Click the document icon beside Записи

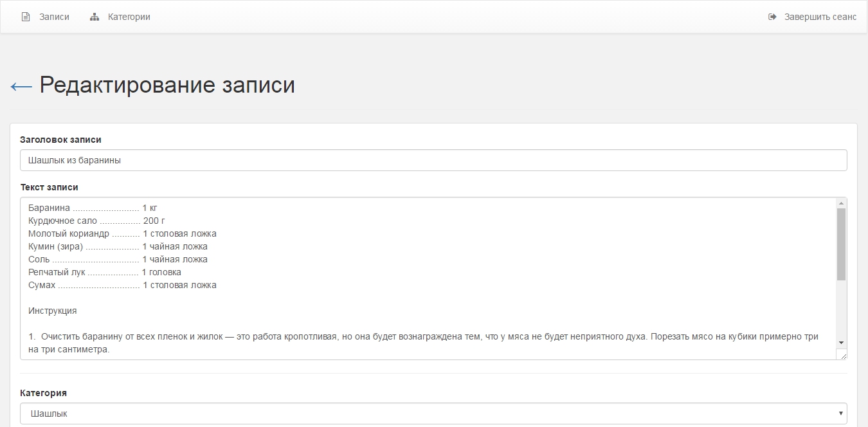(x=26, y=17)
